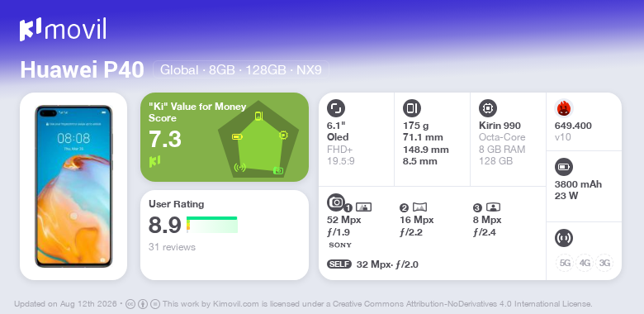
Task: Click the network connectivity signal icon
Action: (x=563, y=238)
